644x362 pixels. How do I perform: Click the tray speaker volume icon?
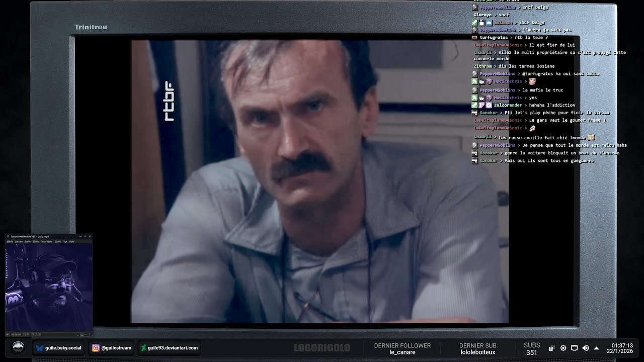click(585, 348)
